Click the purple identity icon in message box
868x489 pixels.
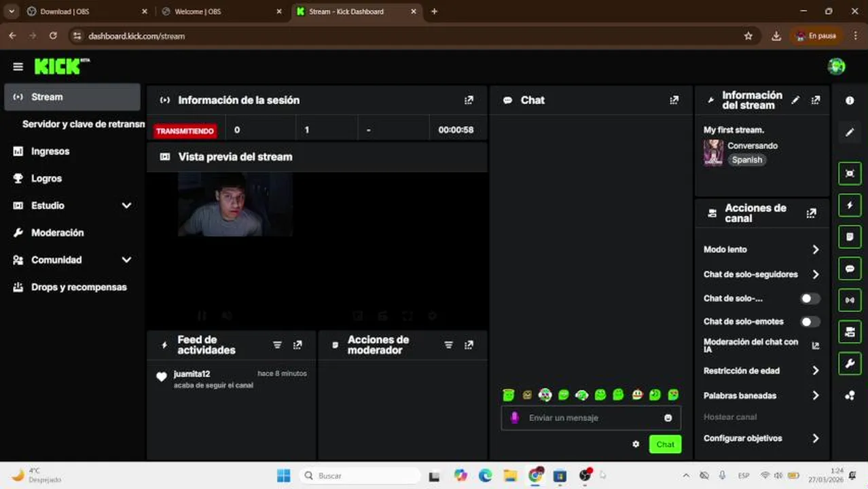tap(515, 418)
